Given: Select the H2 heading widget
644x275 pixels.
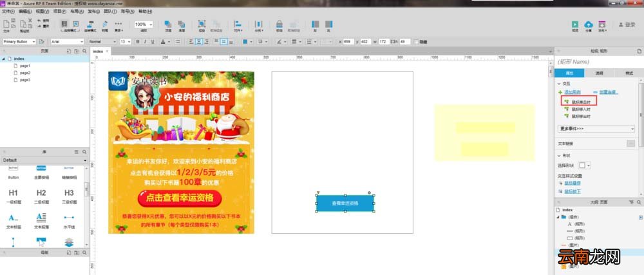Looking at the screenshot, I should (x=41, y=196).
